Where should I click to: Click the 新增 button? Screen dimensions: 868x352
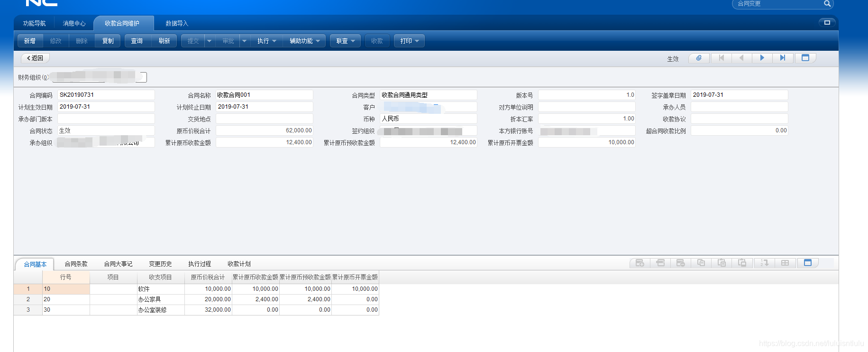[x=30, y=41]
